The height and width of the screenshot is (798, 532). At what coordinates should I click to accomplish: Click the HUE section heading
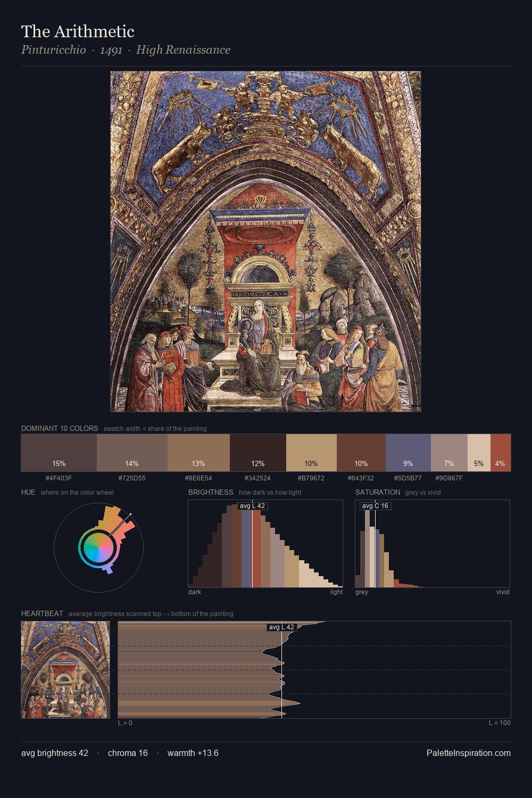click(28, 492)
